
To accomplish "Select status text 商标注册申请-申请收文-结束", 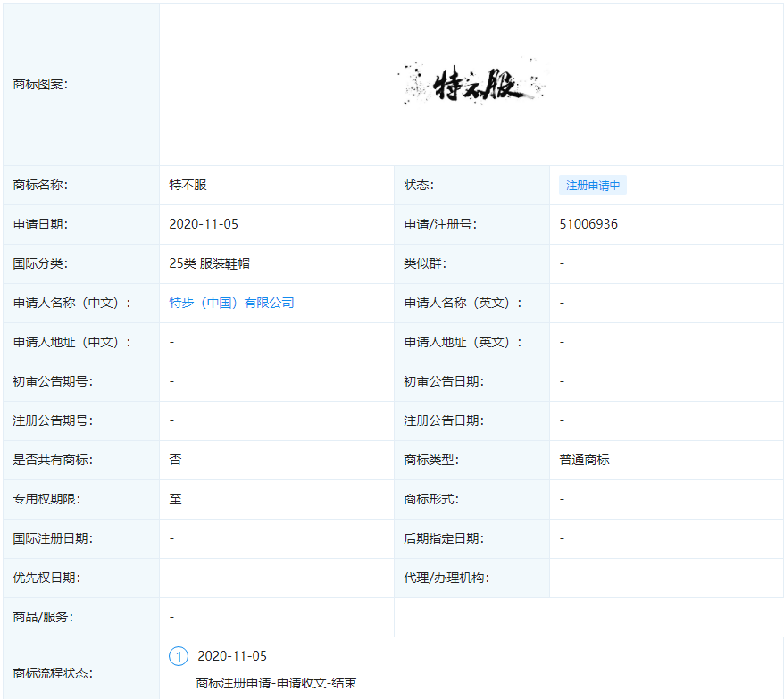I will pyautogui.click(x=276, y=683).
